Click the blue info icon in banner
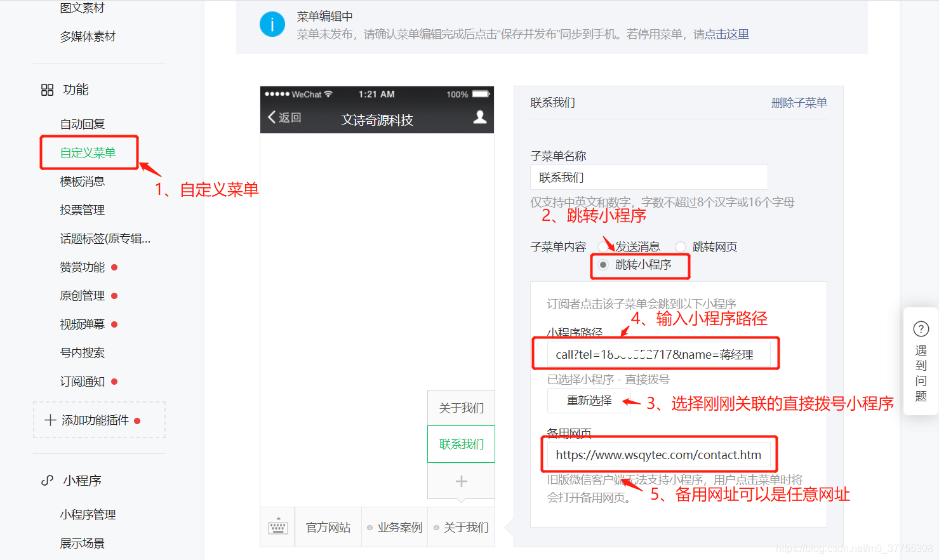Viewport: 939px width, 560px height. click(x=272, y=25)
